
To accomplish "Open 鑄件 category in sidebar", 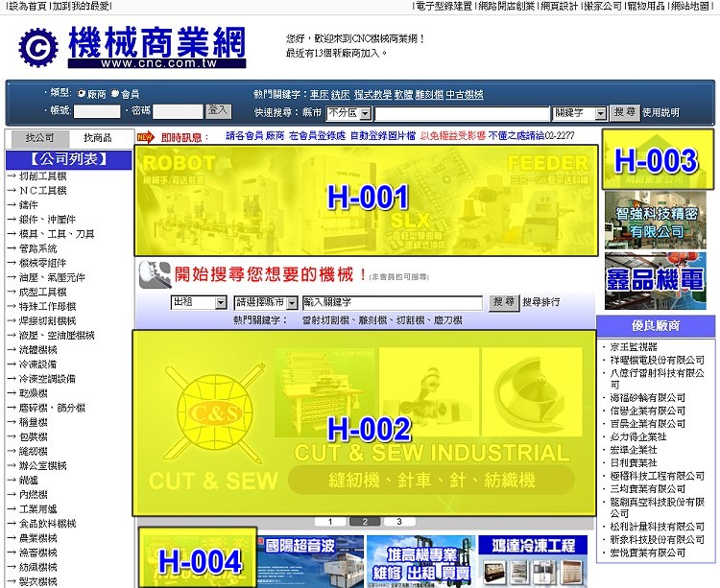I will 29,205.
